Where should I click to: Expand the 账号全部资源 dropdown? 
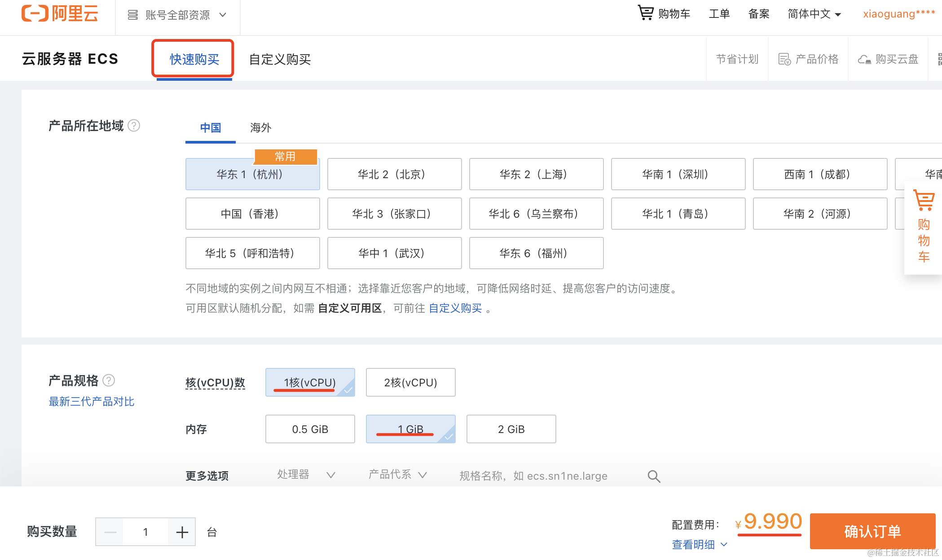[177, 15]
